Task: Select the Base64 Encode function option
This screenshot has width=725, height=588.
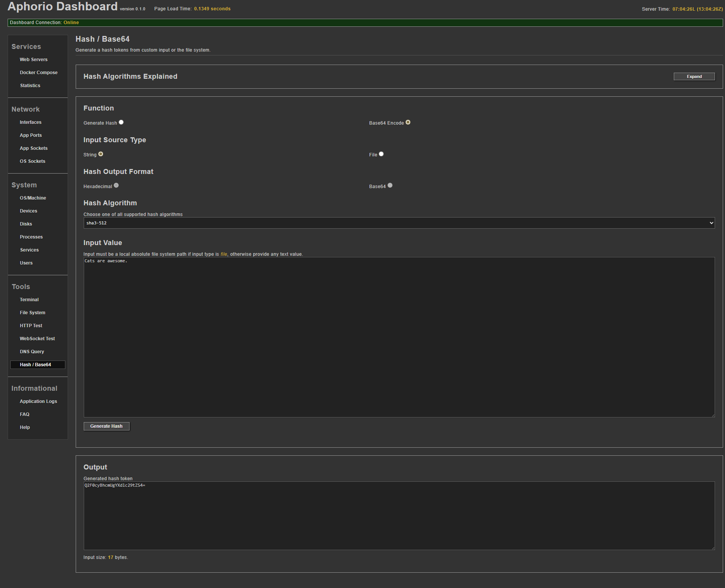Action: 408,122
